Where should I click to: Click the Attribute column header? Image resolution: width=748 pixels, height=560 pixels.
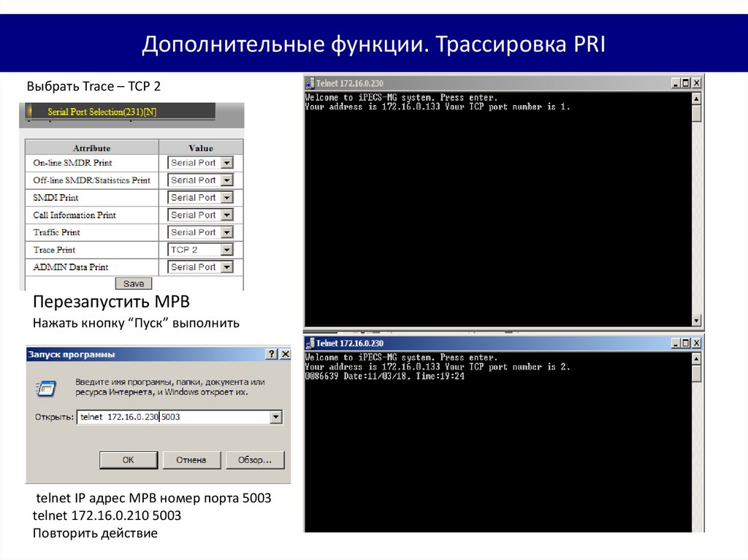91,148
